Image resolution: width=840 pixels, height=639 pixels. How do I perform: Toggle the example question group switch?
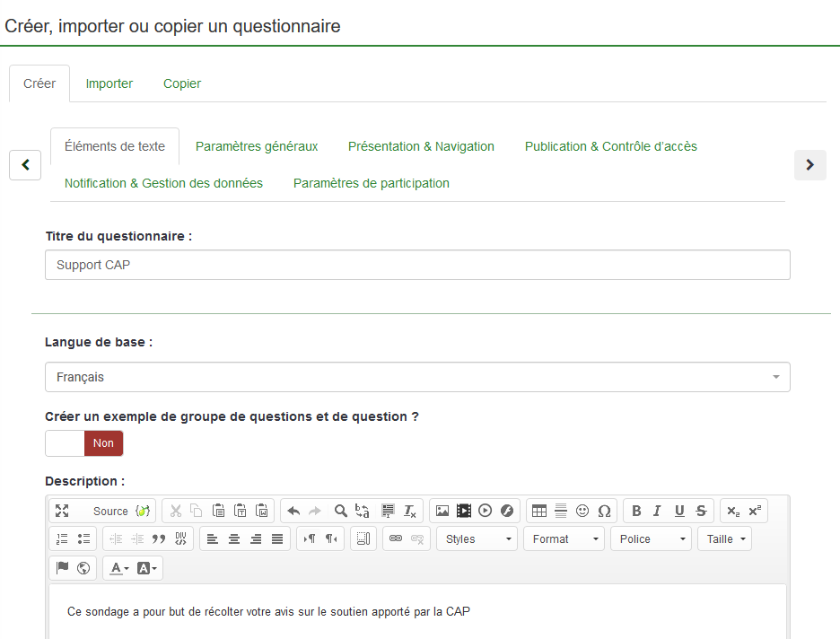click(84, 443)
